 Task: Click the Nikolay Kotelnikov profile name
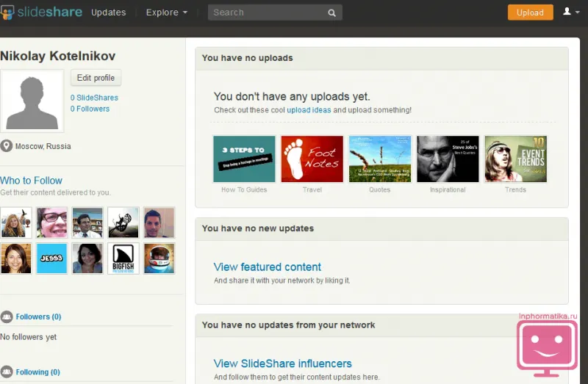point(58,56)
